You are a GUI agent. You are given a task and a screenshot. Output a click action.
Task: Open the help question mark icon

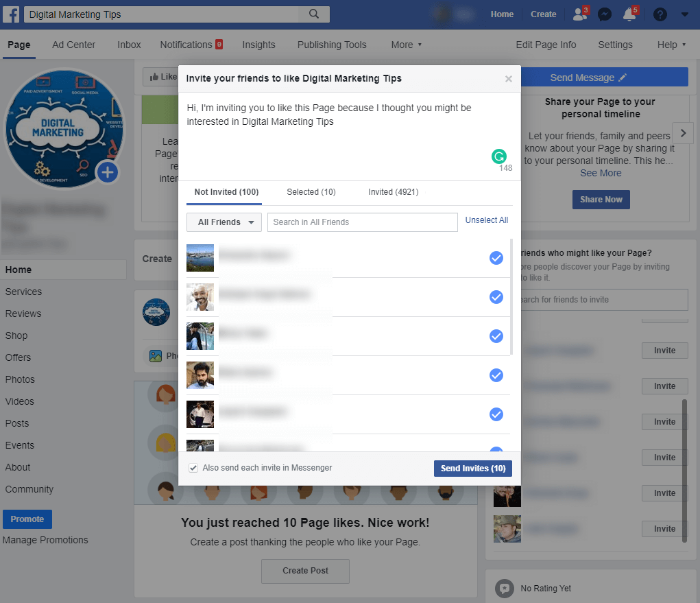point(660,14)
